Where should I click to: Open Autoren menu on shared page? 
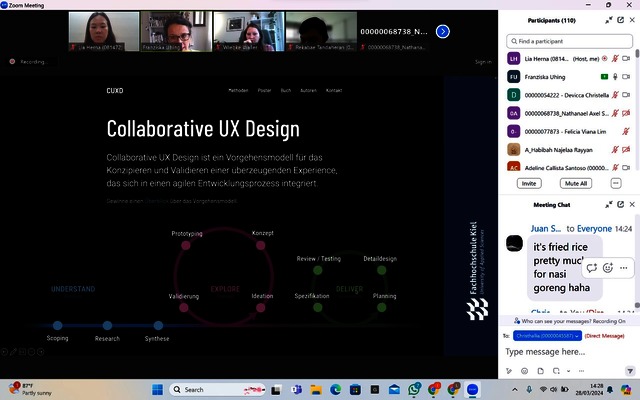click(x=309, y=90)
